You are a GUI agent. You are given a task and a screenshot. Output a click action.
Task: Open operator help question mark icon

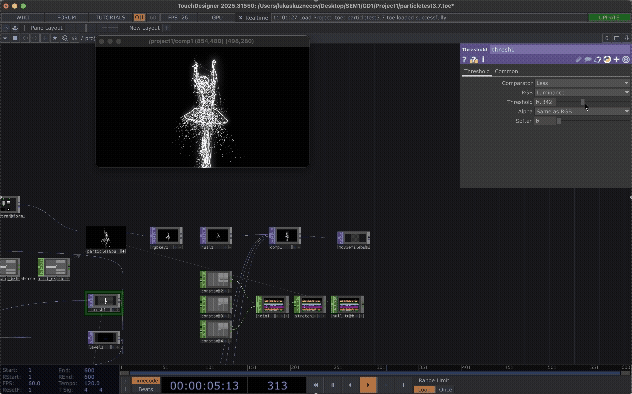[x=464, y=60]
